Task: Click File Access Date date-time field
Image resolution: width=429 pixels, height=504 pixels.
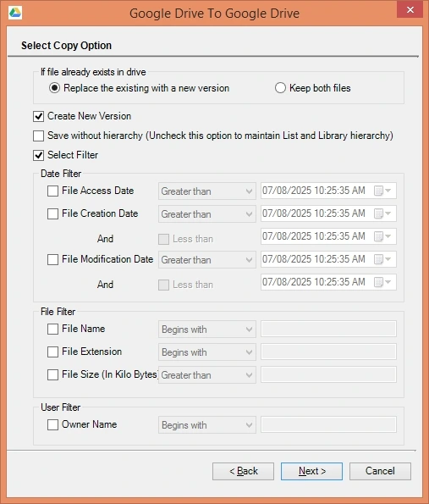Action: click(x=328, y=191)
